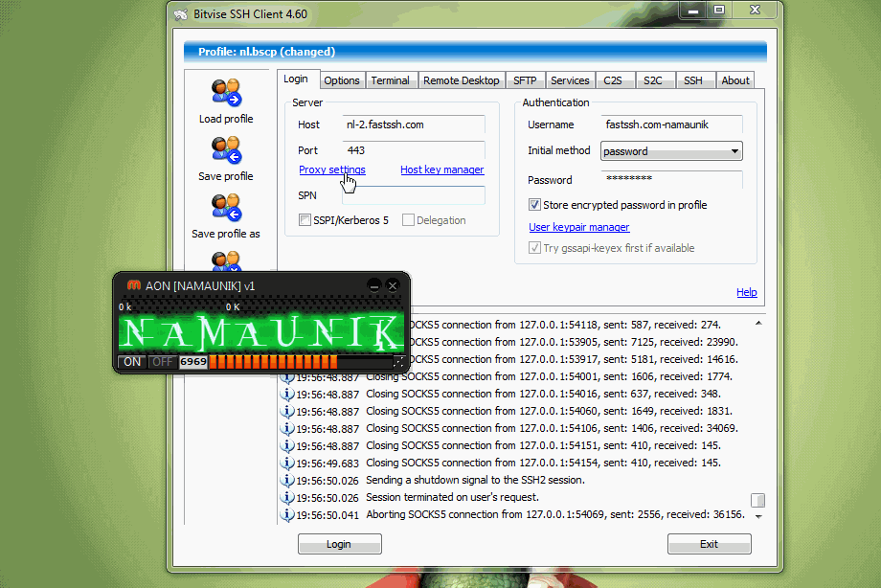The image size is (881, 588).
Task: Click log line for connection 127.0.0.1:54001
Action: tap(549, 376)
